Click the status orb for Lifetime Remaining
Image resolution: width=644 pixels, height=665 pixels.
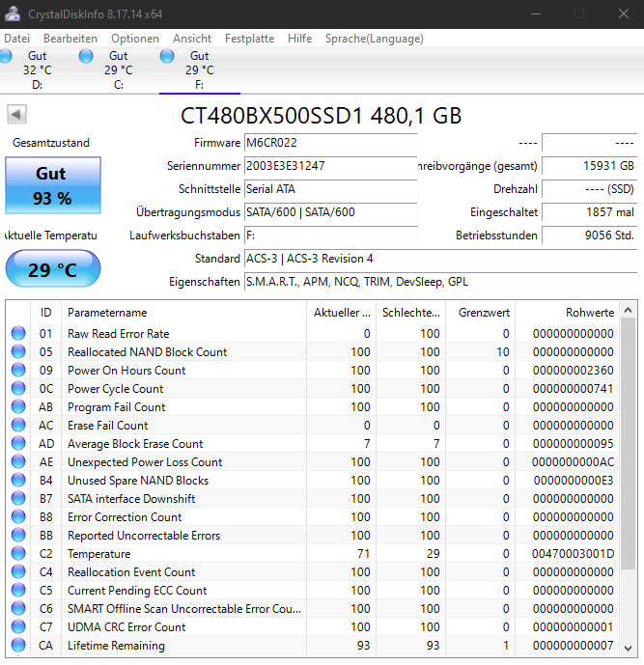pos(18,645)
